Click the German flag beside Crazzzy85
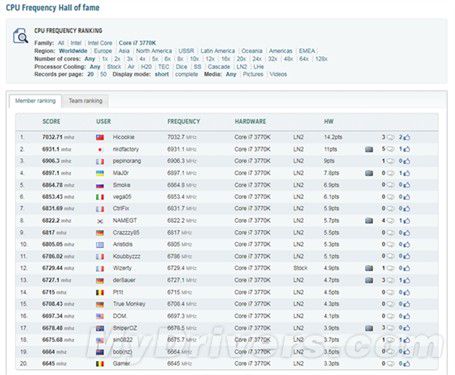455x375 pixels. point(100,233)
